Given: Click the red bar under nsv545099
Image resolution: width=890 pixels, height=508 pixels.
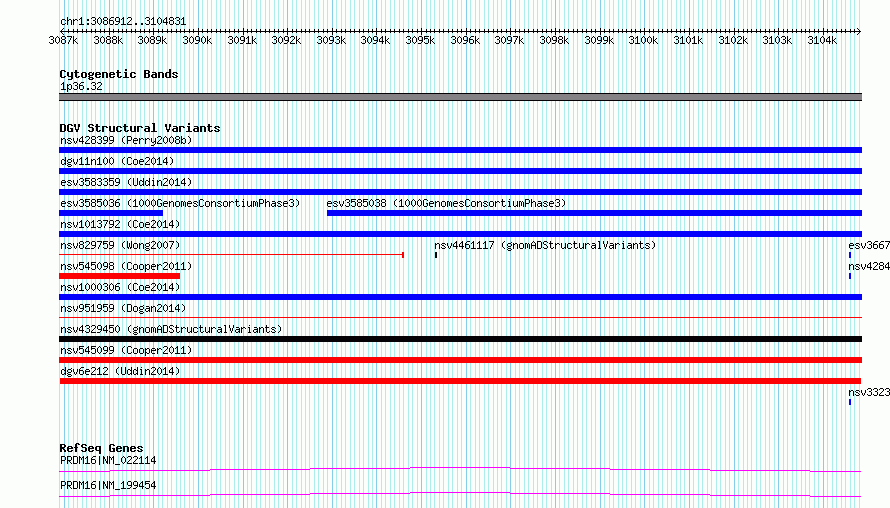Looking at the screenshot, I should tap(460, 360).
